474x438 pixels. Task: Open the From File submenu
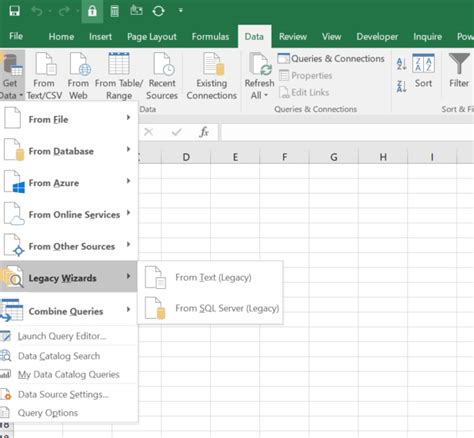tap(69, 118)
